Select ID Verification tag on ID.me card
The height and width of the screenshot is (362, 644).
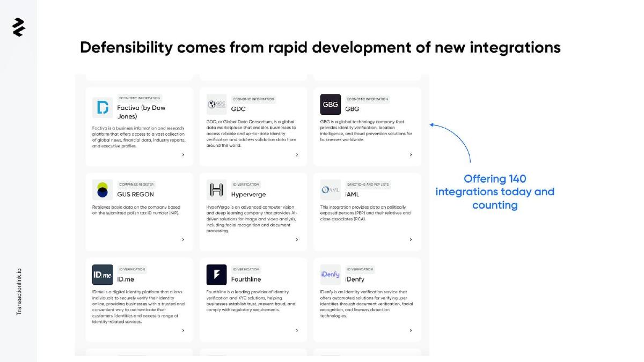[132, 269]
